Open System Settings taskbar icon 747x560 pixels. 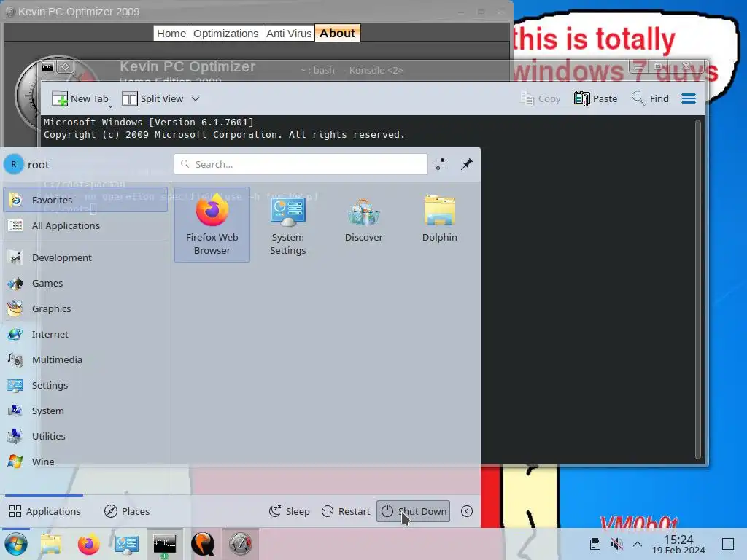[x=127, y=544]
